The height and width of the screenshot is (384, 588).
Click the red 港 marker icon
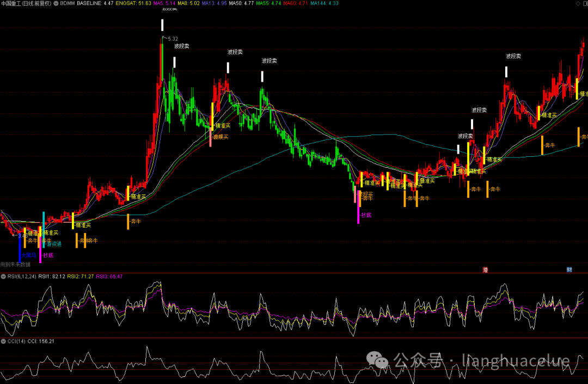(485, 270)
